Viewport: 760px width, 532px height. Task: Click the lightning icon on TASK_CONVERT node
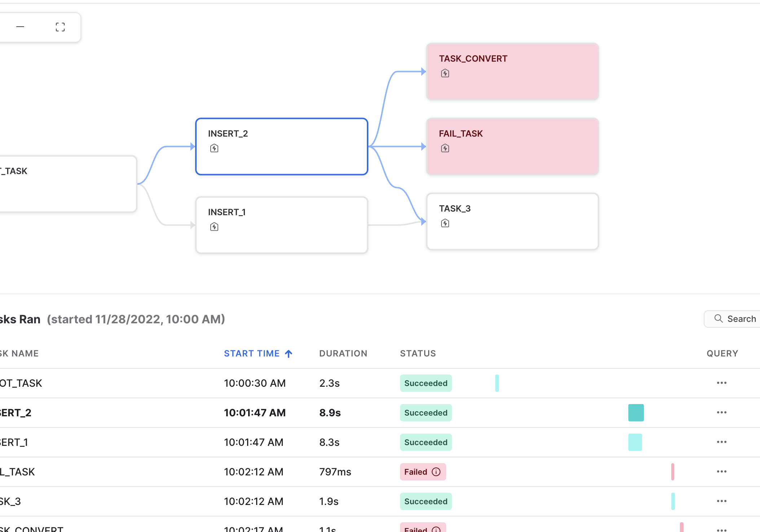pos(445,73)
